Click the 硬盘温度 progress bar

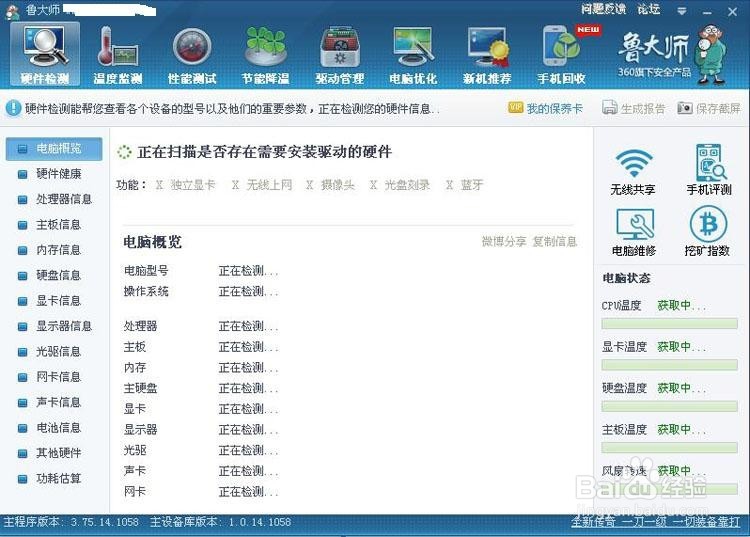click(669, 406)
